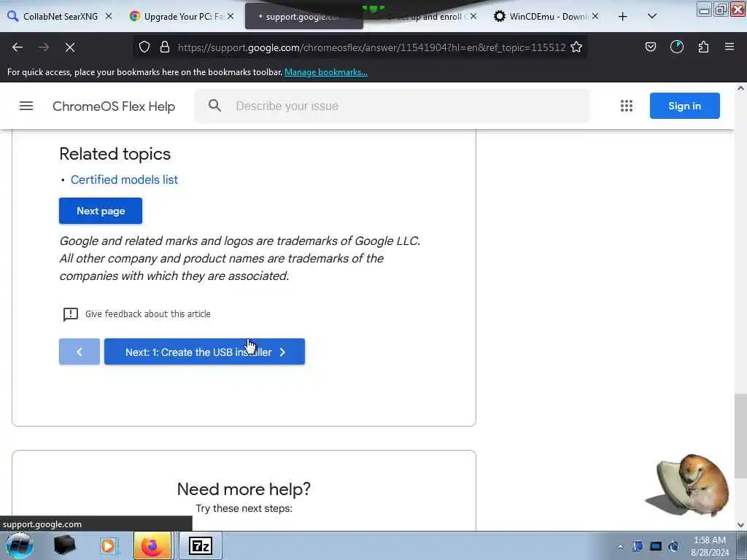Close the set up and enroll tab

coord(473,16)
